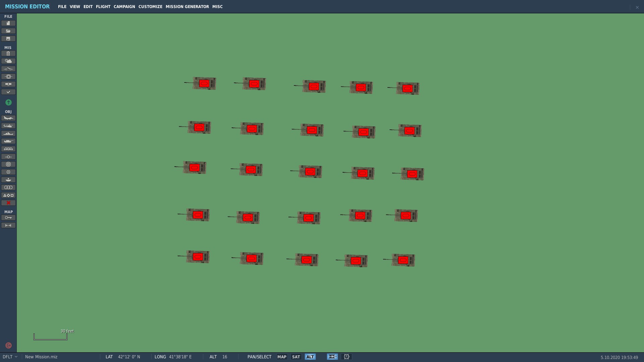Select the ship group tool
This screenshot has width=644, height=362.
pos(8,133)
